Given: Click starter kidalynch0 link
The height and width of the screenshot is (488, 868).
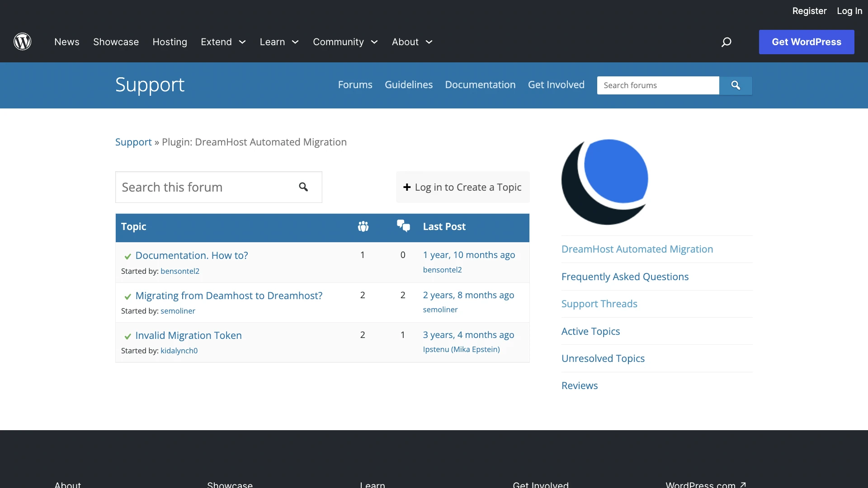Looking at the screenshot, I should pyautogui.click(x=179, y=351).
